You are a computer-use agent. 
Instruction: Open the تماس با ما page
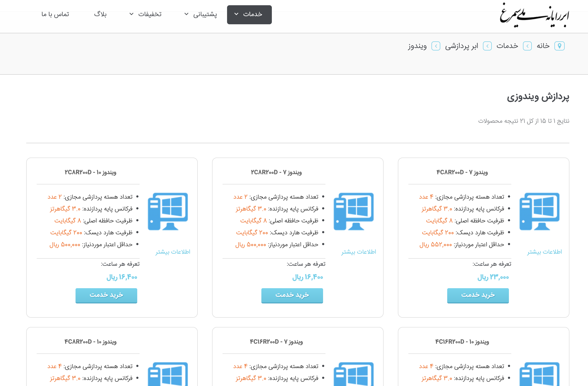[55, 15]
